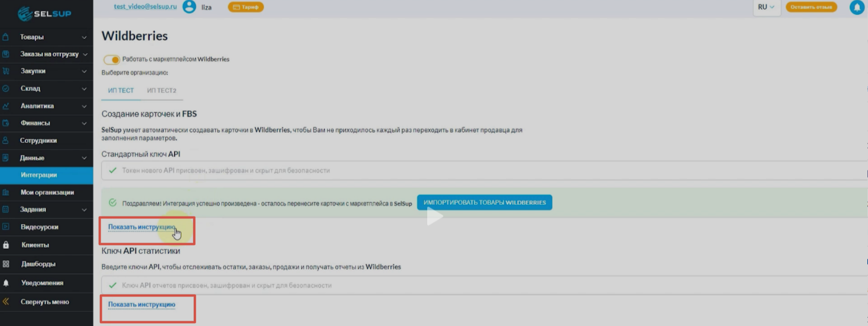Image resolution: width=868 pixels, height=326 pixels.
Task: Click the Данные sidebar icon
Action: 6,158
